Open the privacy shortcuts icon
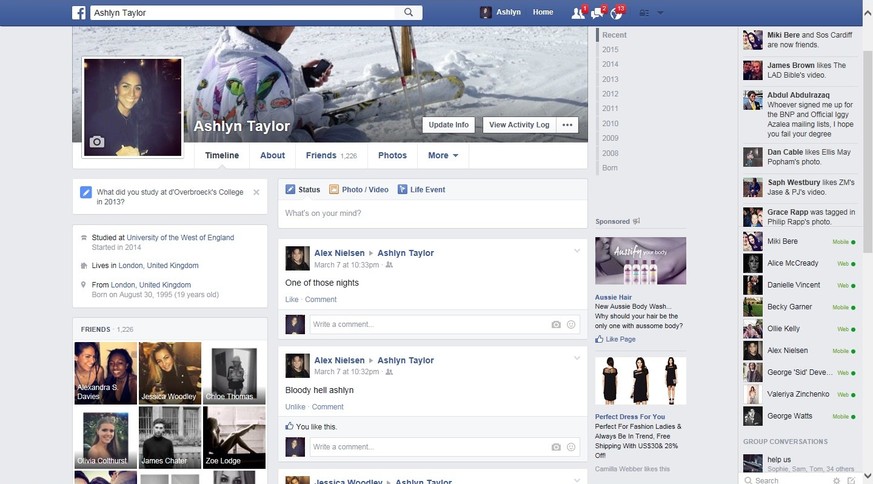 click(x=643, y=12)
